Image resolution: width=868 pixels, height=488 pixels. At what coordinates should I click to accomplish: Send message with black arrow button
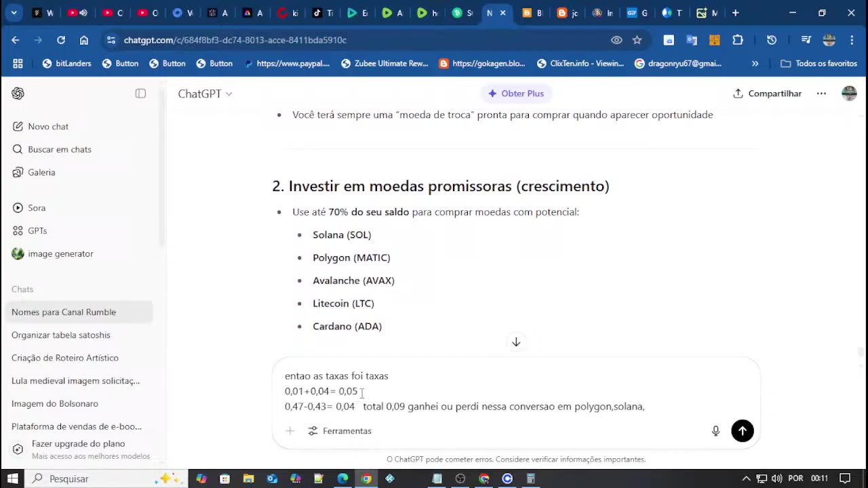[x=743, y=431]
